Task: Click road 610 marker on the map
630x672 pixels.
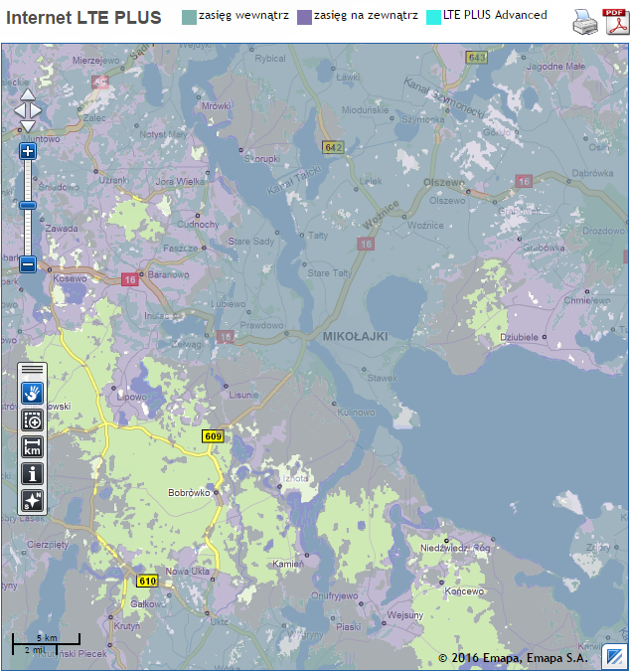Action: [147, 582]
